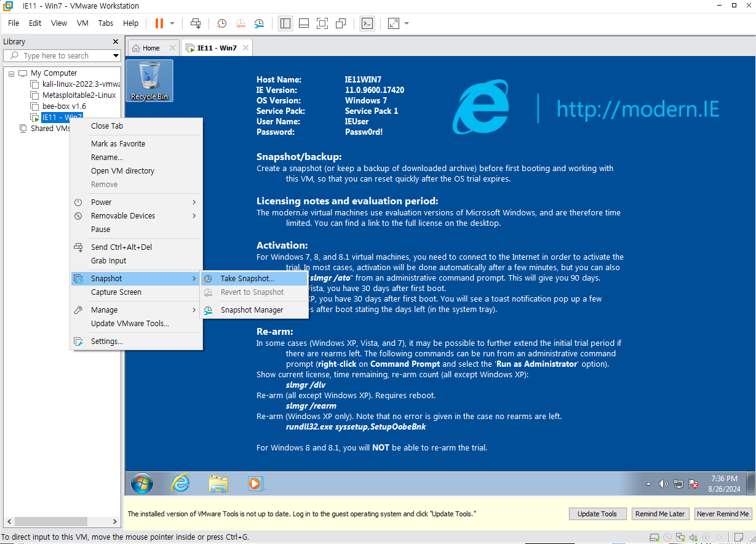The width and height of the screenshot is (756, 544).
Task: Click the guest clock showing 7:36 PM
Action: [723, 483]
